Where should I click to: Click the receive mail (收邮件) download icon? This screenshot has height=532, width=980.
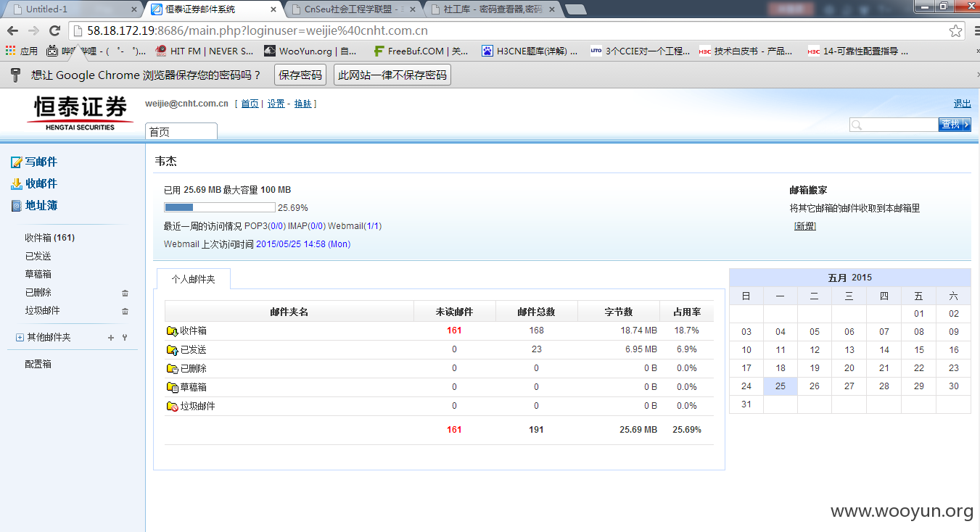pyautogui.click(x=17, y=184)
